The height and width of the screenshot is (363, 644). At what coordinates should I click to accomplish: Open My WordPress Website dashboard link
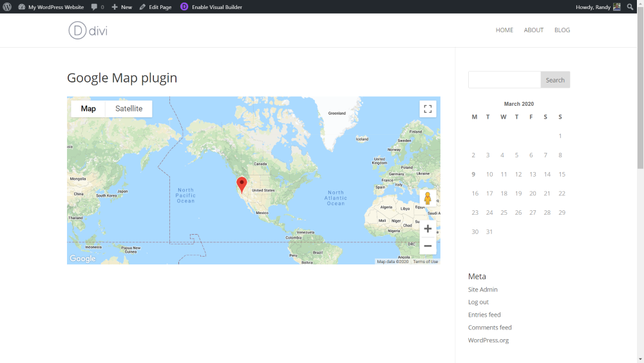click(x=51, y=7)
